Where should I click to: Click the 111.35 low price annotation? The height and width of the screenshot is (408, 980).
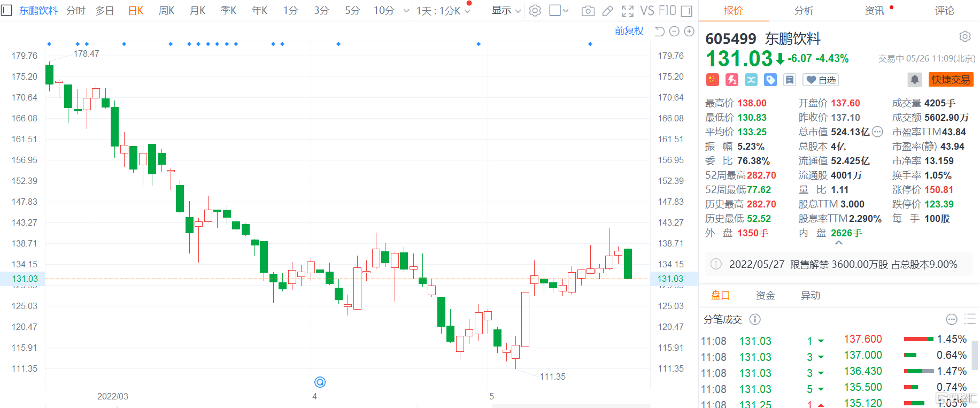tap(552, 376)
